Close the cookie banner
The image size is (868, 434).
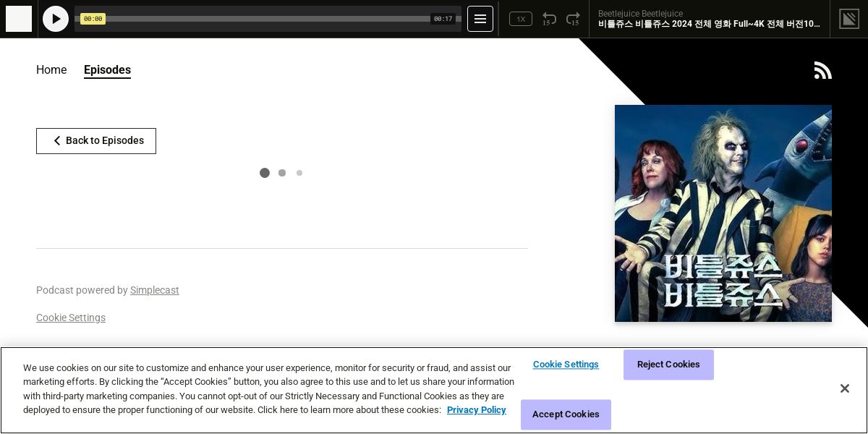coord(844,388)
